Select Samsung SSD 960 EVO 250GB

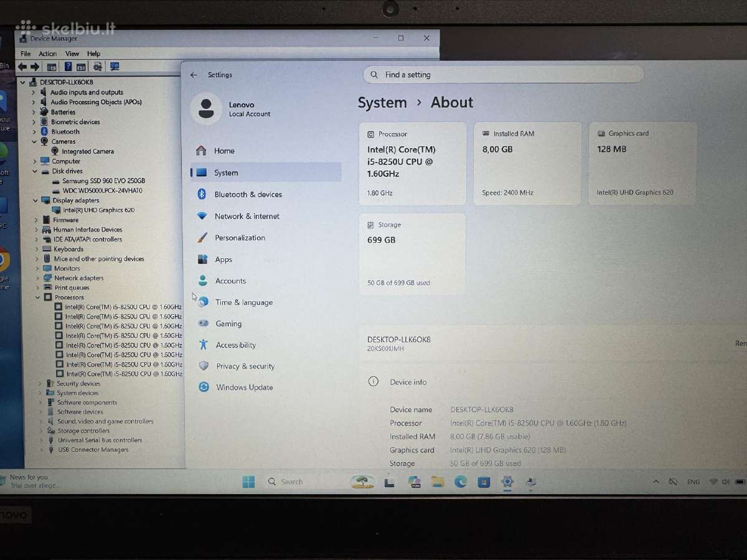[x=103, y=180]
